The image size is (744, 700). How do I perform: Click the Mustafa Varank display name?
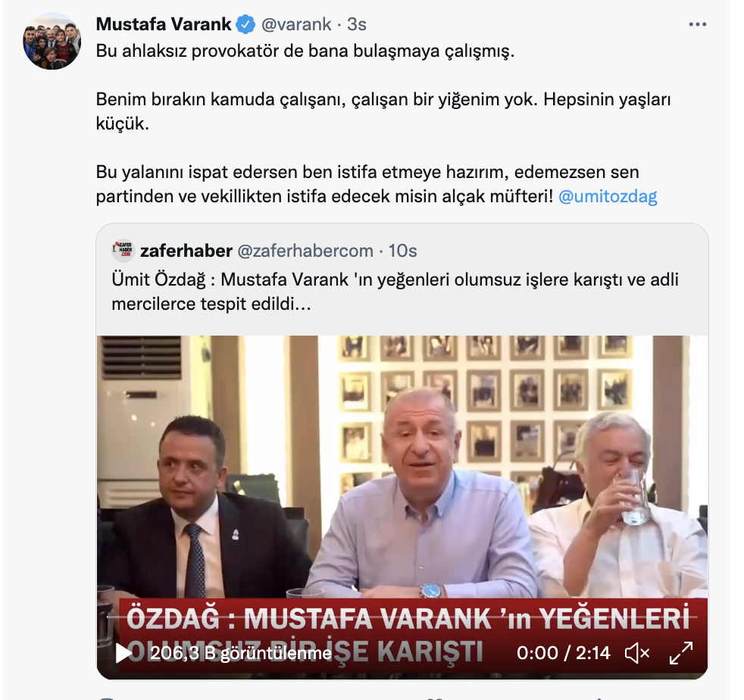[163, 24]
